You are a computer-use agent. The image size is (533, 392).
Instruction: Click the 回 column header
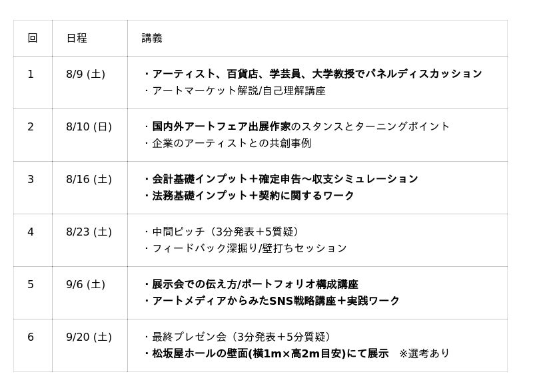[32, 39]
